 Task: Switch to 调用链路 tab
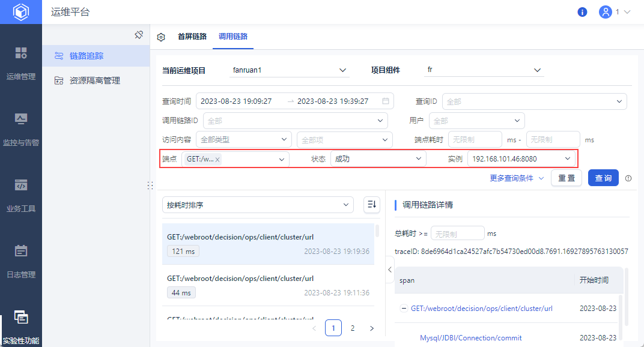[x=233, y=37]
